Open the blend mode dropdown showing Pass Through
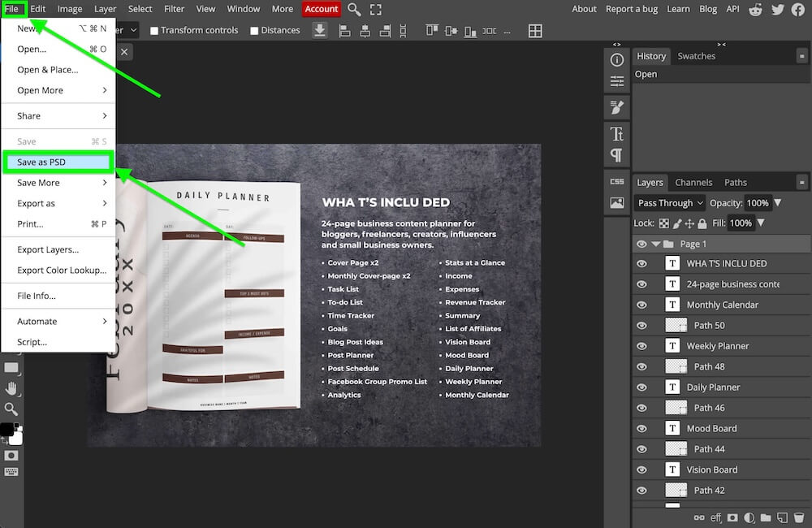The width and height of the screenshot is (812, 528). 669,202
